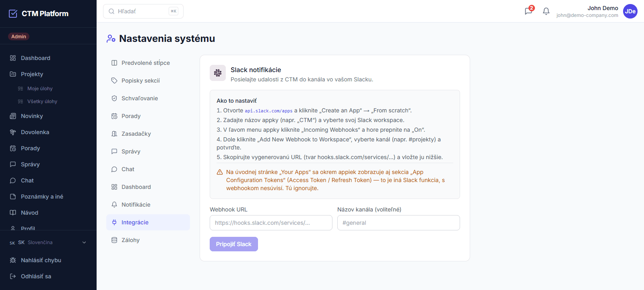Click the Notifikácie bell icon in settings

[x=114, y=205]
